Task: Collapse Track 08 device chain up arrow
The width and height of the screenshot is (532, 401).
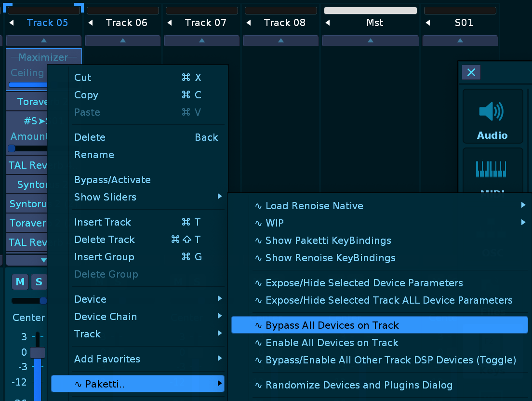Action: click(281, 40)
